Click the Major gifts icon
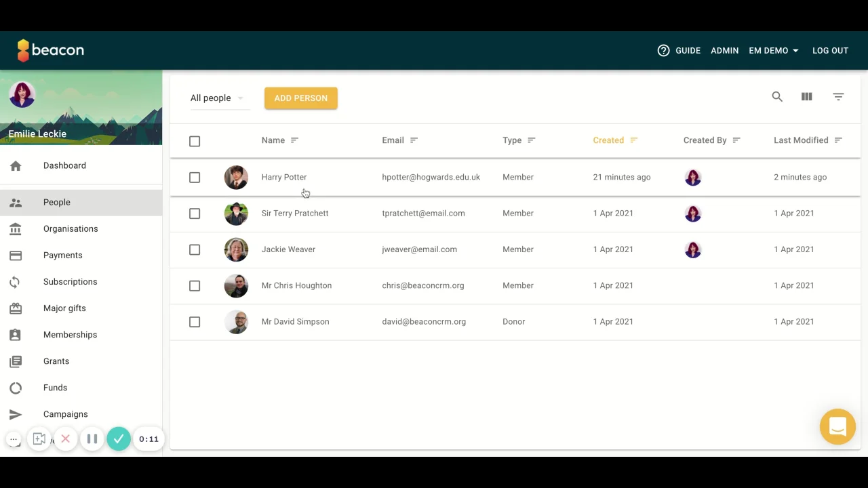This screenshot has height=488, width=868. pos(16,308)
